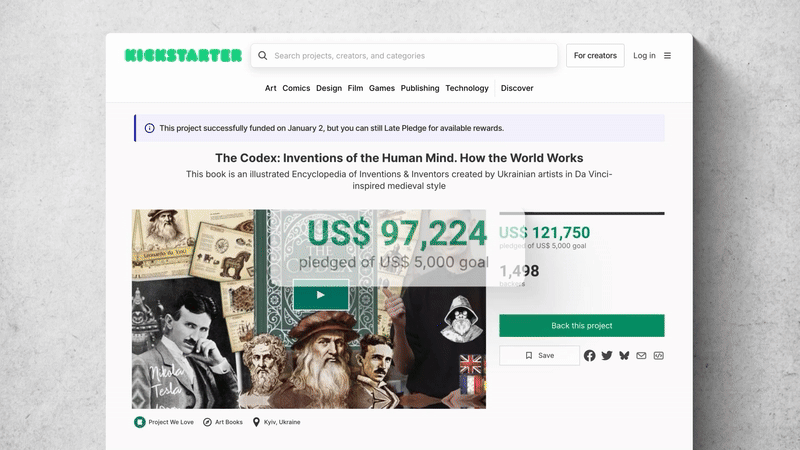Play the project video

[x=321, y=295]
